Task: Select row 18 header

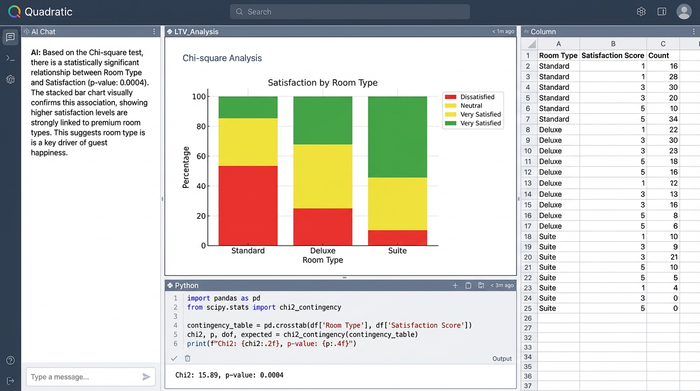Action: (x=529, y=237)
